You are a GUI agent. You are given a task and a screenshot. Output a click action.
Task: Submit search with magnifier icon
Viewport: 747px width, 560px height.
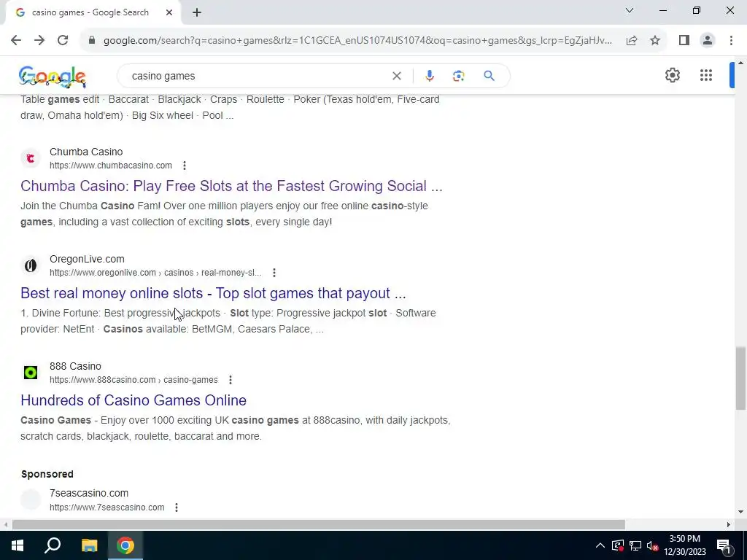pos(489,76)
